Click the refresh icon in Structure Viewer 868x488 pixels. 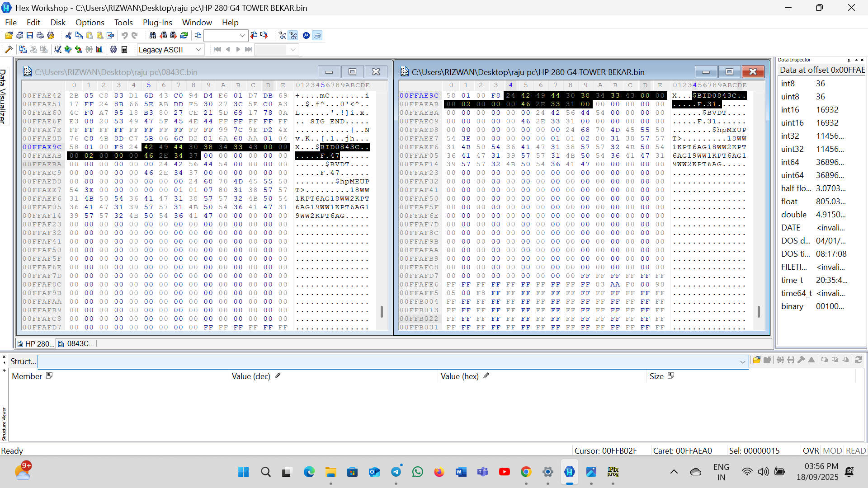point(859,360)
